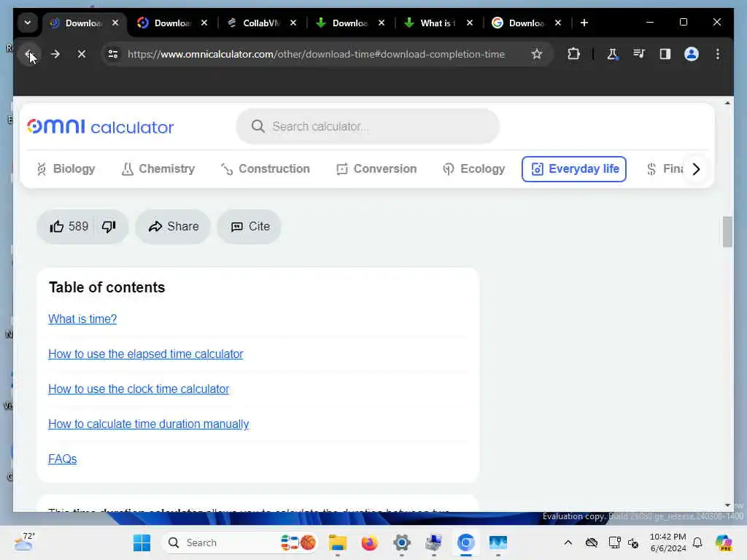
Task: Open the clock and date
Action: click(668, 542)
